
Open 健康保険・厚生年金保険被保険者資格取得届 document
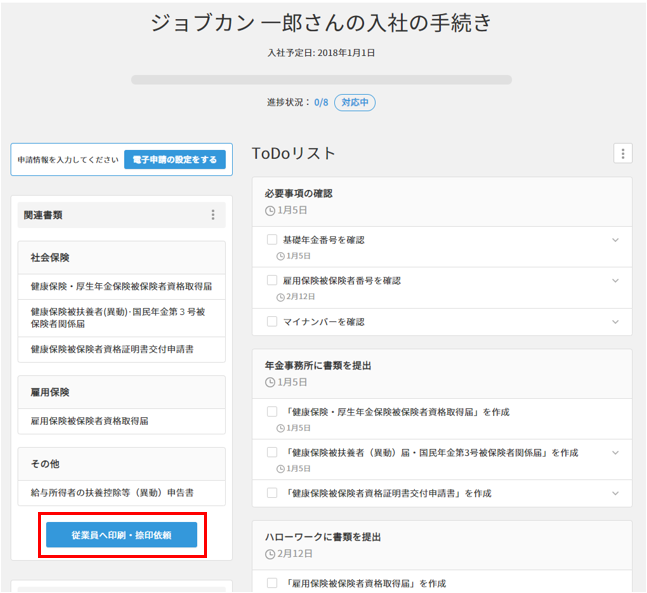click(x=121, y=286)
